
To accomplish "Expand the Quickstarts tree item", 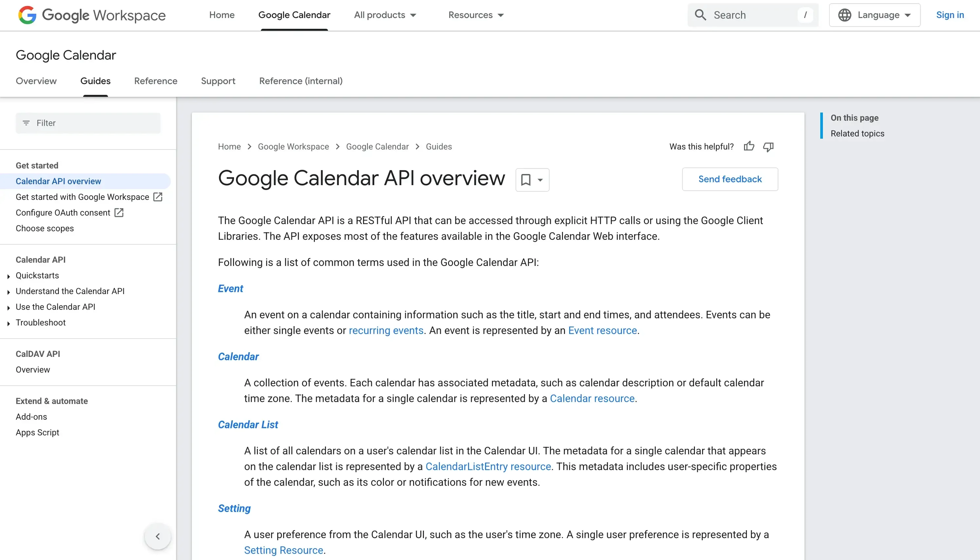I will (9, 276).
